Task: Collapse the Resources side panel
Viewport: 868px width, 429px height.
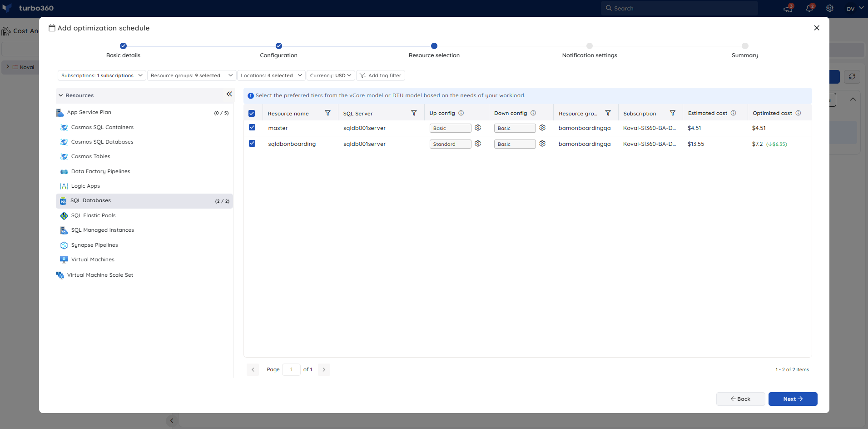Action: pyautogui.click(x=229, y=94)
